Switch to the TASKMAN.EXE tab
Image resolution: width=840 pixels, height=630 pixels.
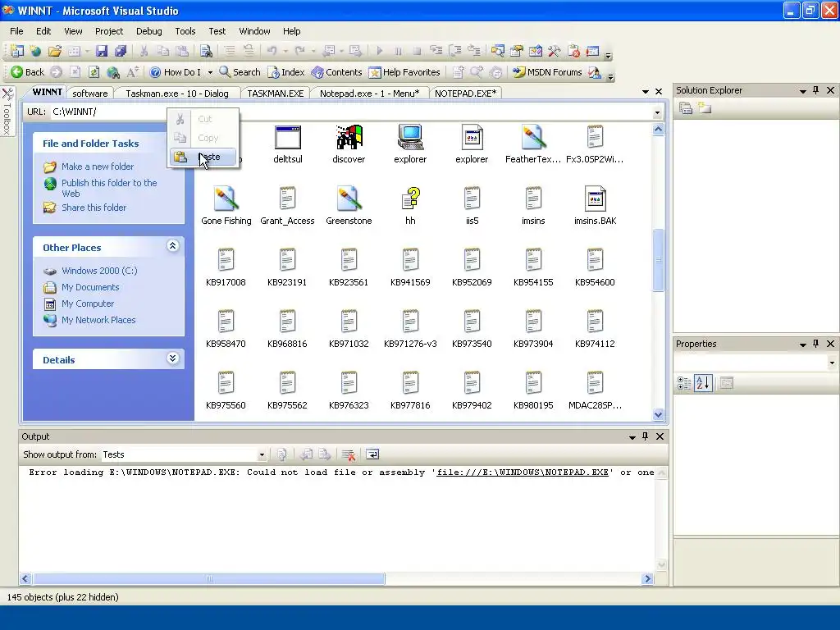276,94
